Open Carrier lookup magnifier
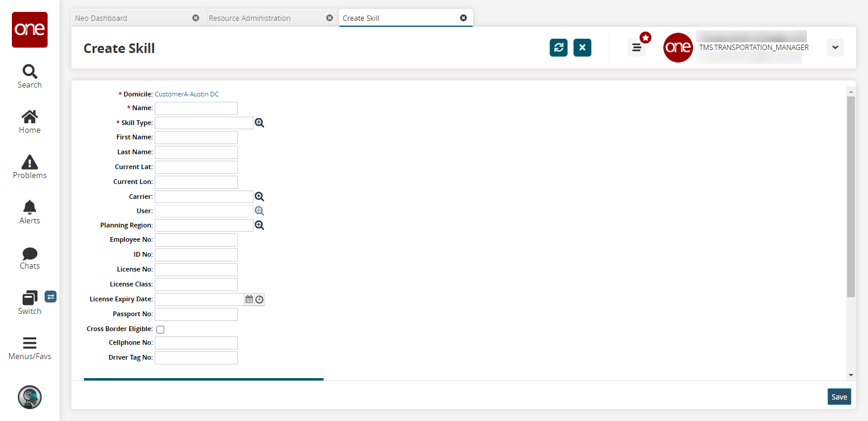The width and height of the screenshot is (868, 421). pos(259,197)
